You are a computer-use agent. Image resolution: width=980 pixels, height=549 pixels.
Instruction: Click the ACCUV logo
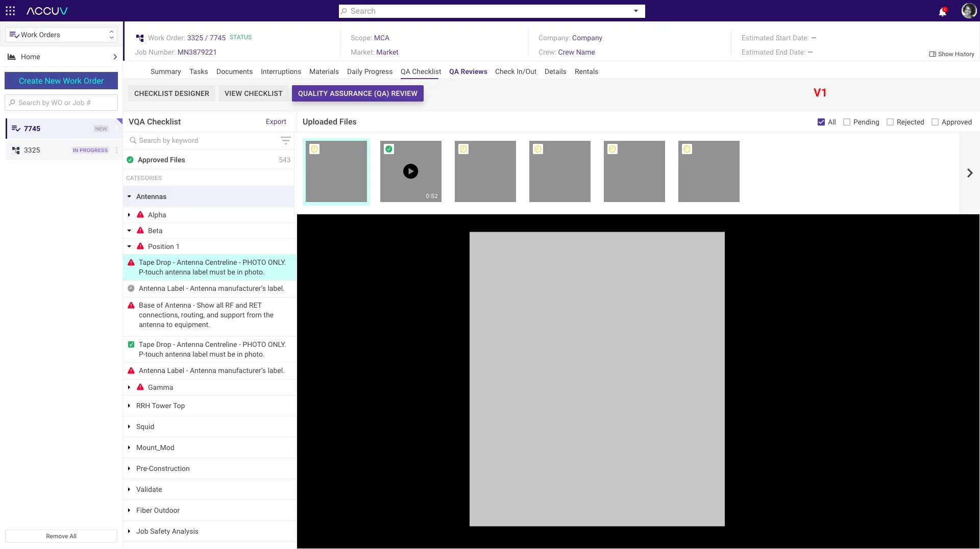(47, 11)
